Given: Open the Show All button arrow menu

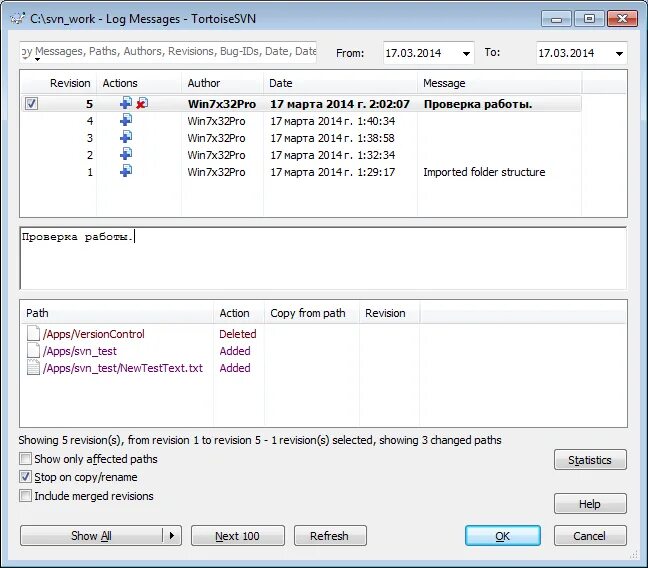Looking at the screenshot, I should pyautogui.click(x=172, y=536).
